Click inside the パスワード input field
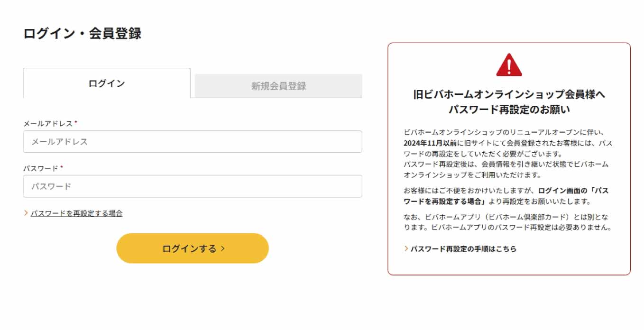This screenshot has width=644, height=330. [x=192, y=186]
